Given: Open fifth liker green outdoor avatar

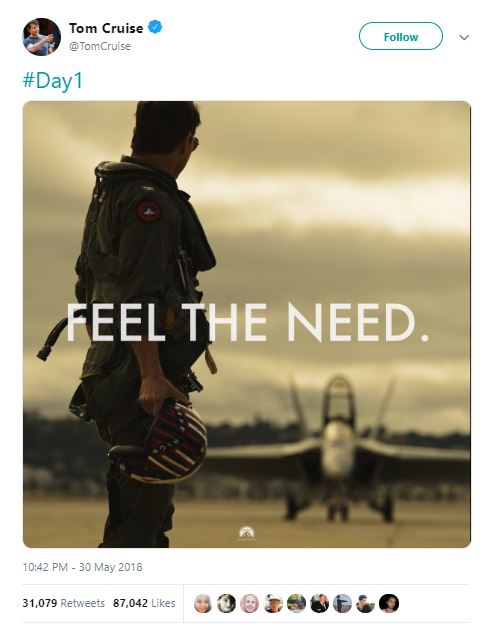Looking at the screenshot, I should (x=296, y=603).
